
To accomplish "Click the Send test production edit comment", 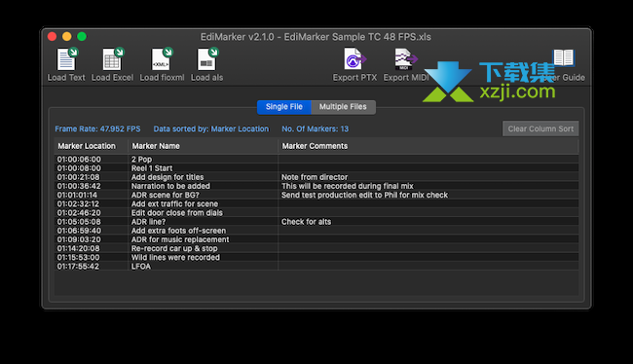I will tap(364, 195).
